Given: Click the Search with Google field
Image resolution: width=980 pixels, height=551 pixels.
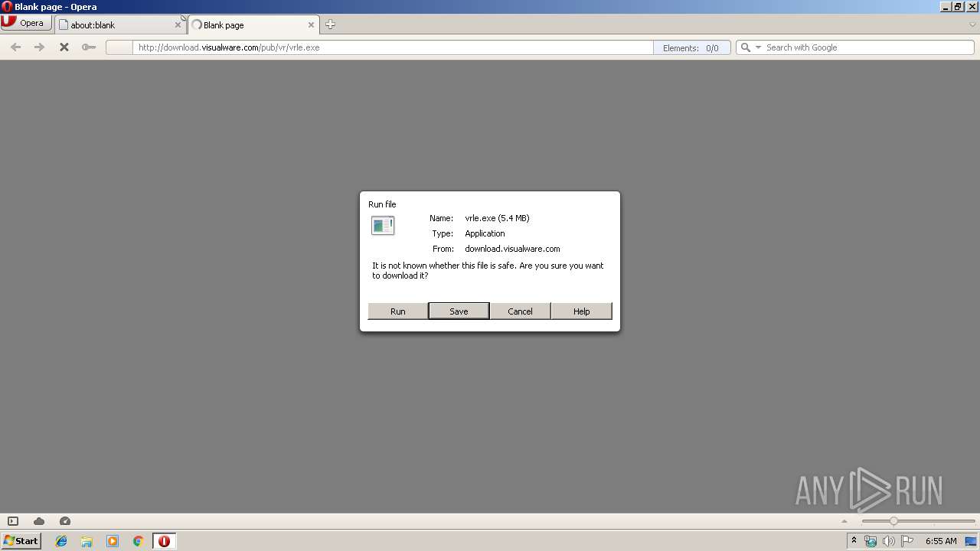Looking at the screenshot, I should (867, 47).
